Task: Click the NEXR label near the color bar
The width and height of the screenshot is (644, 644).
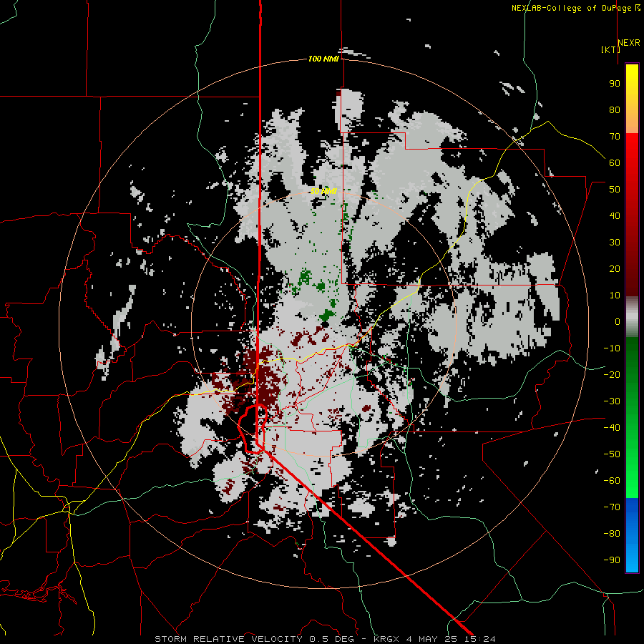Action: tap(628, 43)
